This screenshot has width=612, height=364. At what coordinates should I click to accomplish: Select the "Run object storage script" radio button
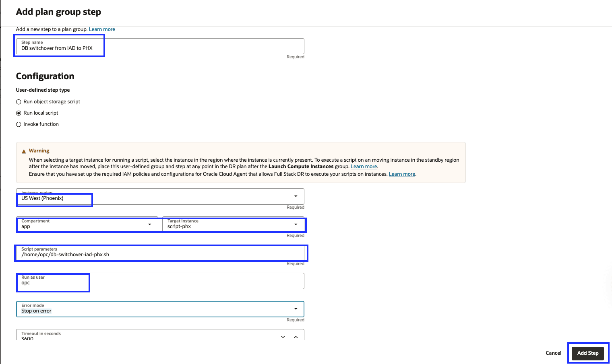point(19,101)
